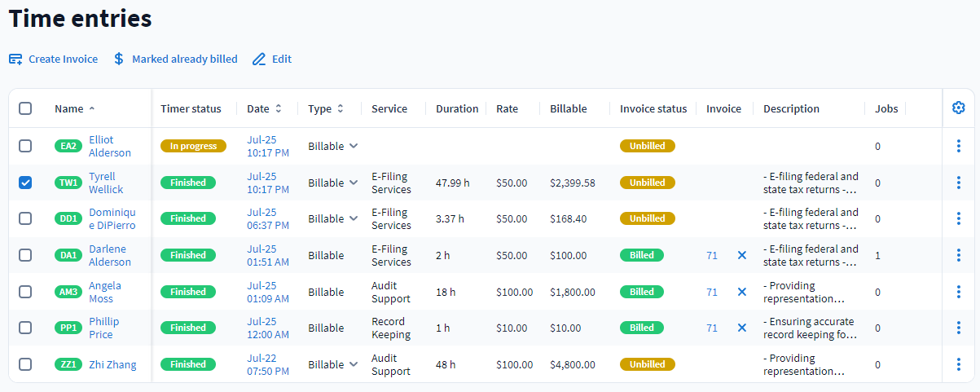Remove invoice 71 from Darlene Alderson entry

(x=741, y=255)
